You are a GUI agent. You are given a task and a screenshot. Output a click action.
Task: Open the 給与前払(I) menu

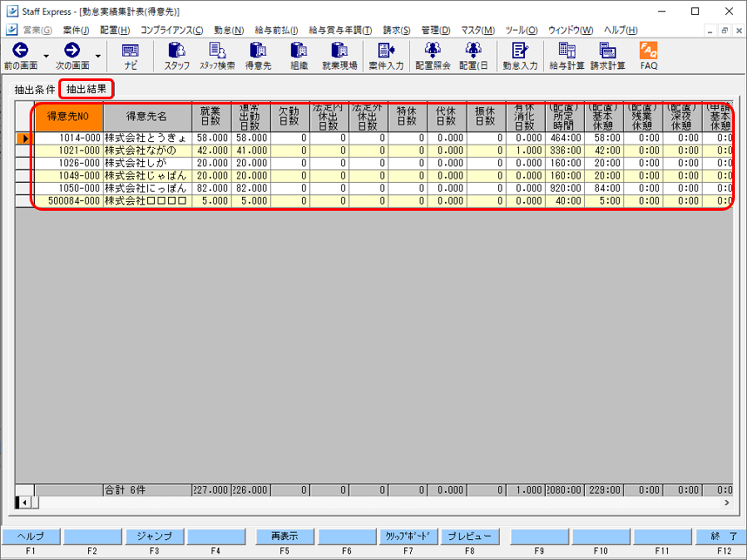pos(276,30)
